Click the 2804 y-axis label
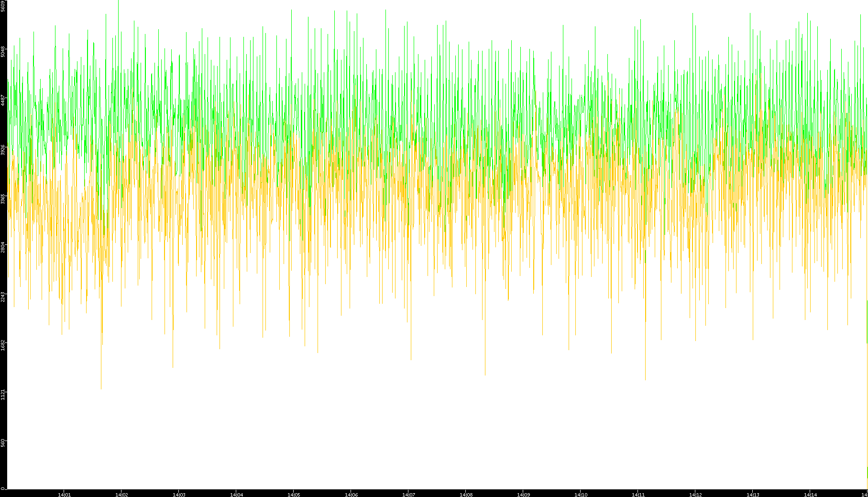868x497 pixels. [x=3, y=247]
